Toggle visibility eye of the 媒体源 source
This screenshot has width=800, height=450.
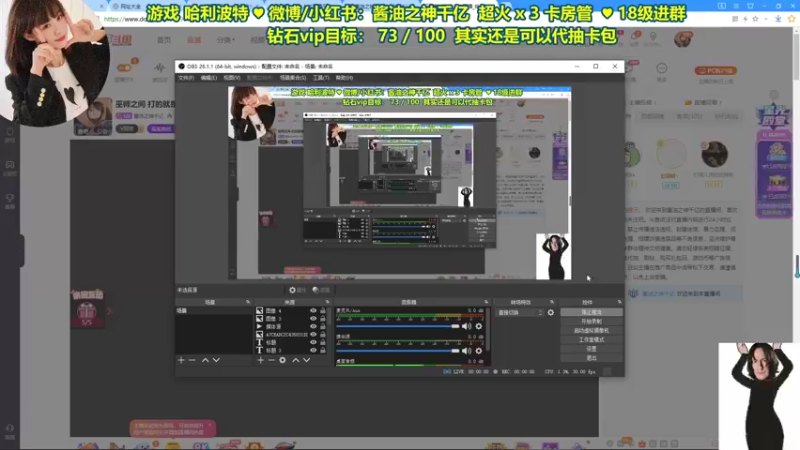click(313, 327)
